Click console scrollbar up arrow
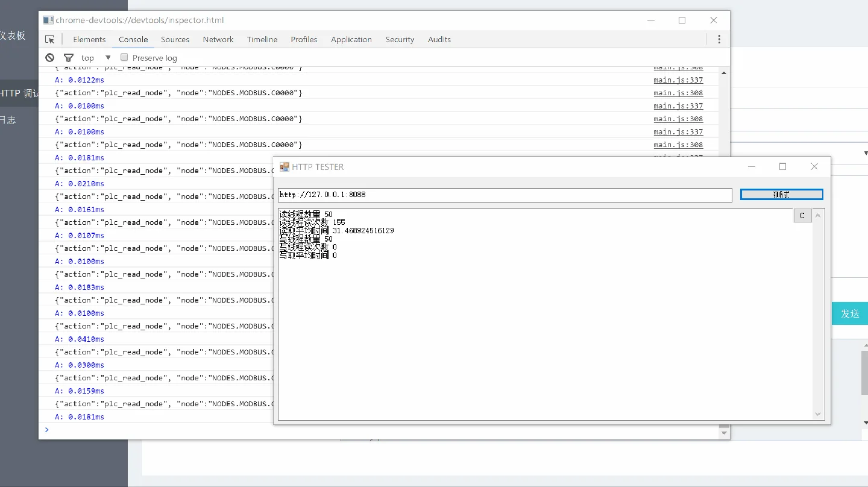 pyautogui.click(x=724, y=73)
